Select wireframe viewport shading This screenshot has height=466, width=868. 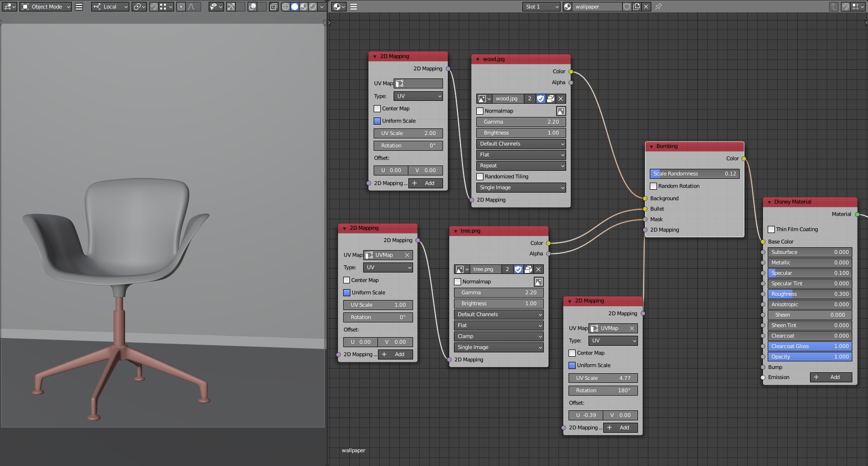click(286, 7)
